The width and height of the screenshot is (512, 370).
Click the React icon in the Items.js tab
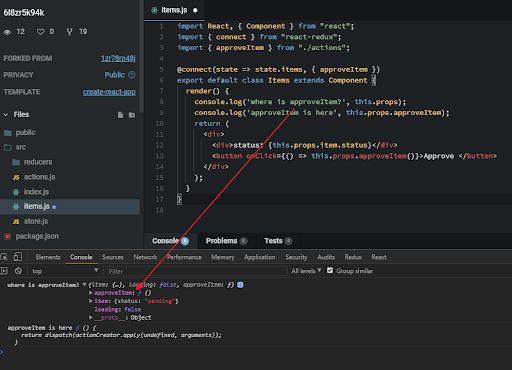pyautogui.click(x=154, y=10)
